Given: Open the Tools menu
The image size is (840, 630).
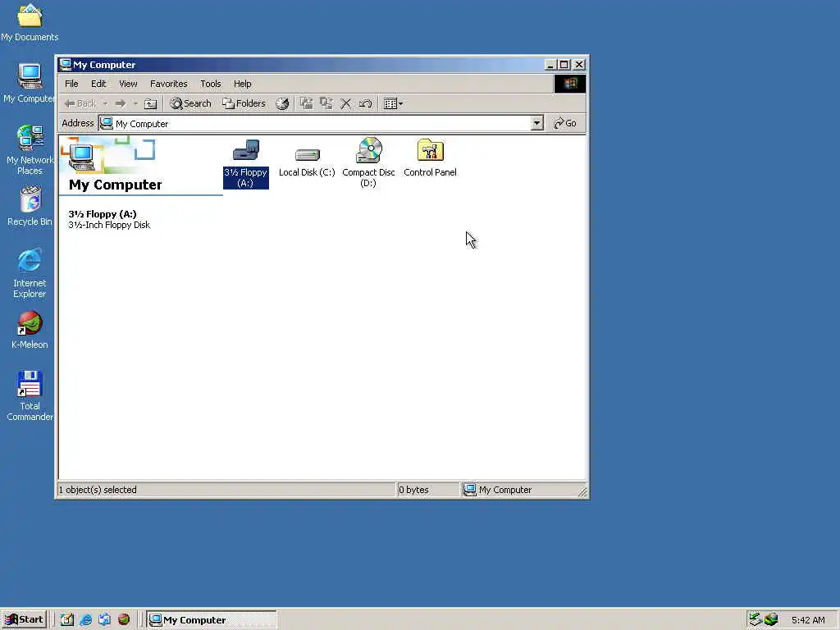Looking at the screenshot, I should pyautogui.click(x=211, y=84).
